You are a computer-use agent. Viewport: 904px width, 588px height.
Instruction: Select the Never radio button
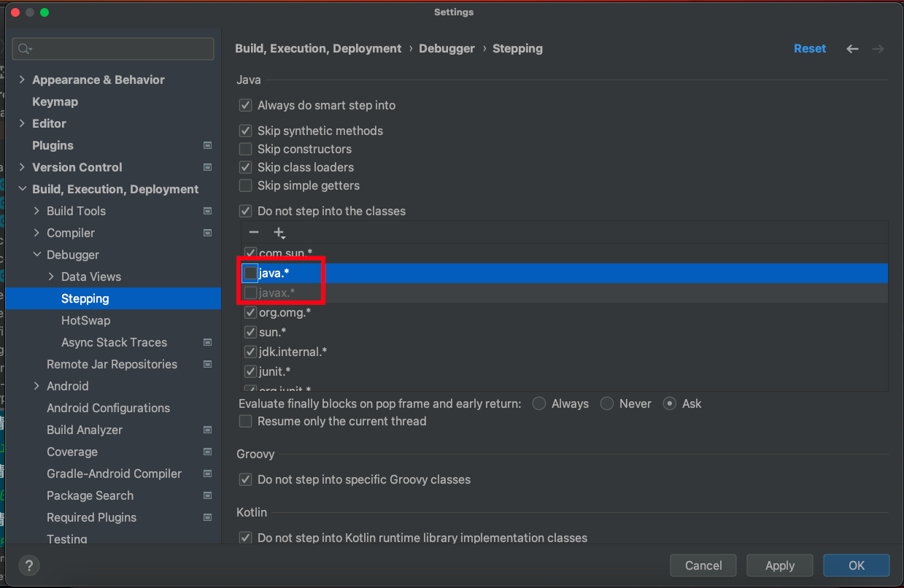pos(606,403)
